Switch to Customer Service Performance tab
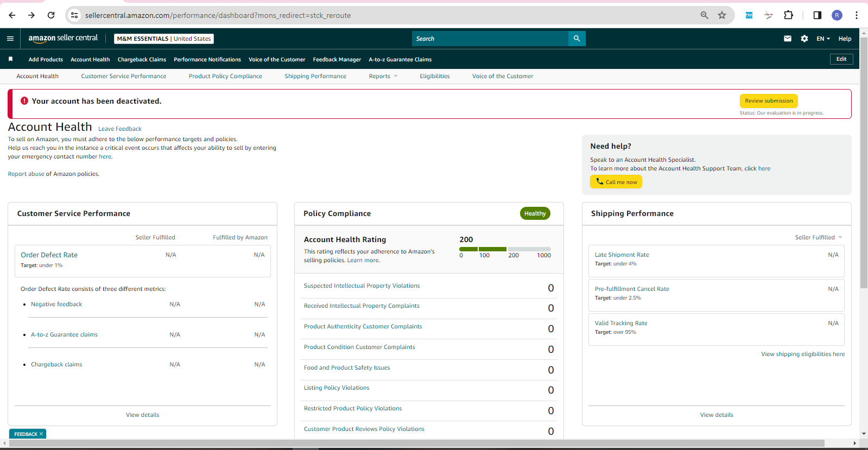 pyautogui.click(x=124, y=76)
